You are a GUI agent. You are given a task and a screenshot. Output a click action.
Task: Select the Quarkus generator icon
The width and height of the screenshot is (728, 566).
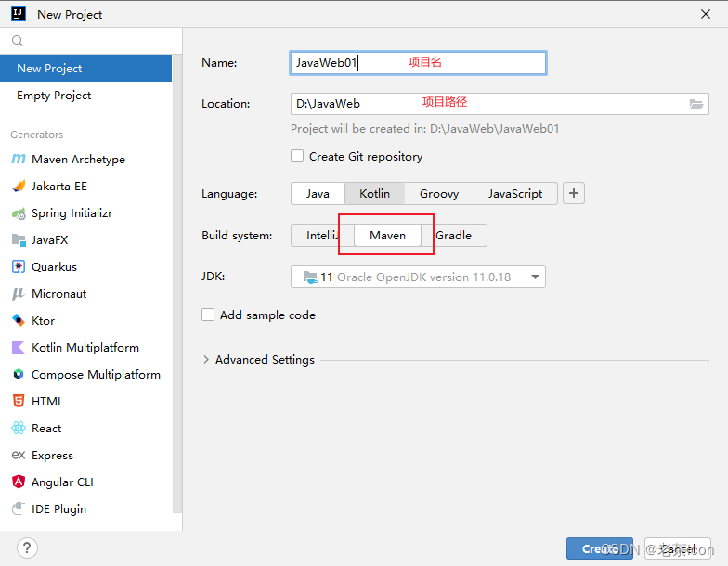[19, 267]
